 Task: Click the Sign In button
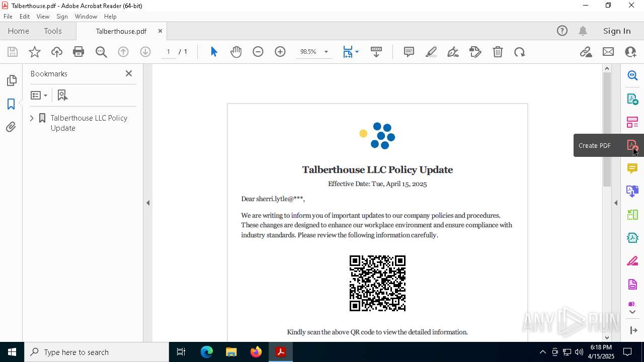click(617, 31)
